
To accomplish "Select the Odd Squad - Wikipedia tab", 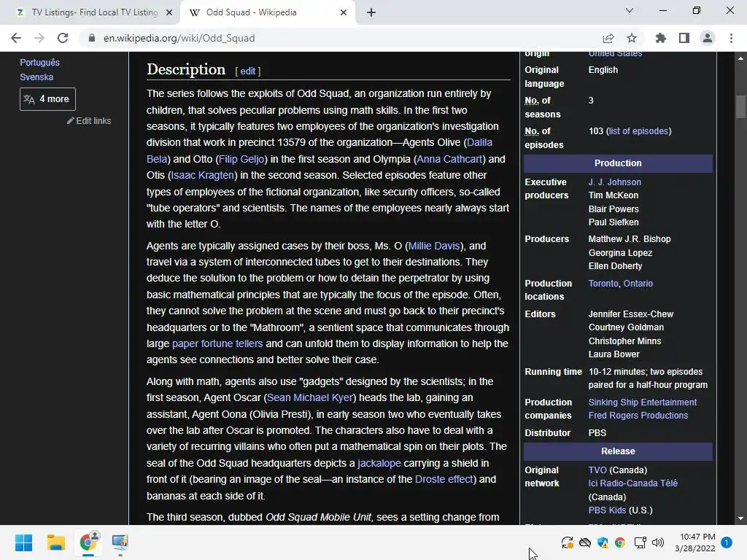I will click(x=267, y=13).
